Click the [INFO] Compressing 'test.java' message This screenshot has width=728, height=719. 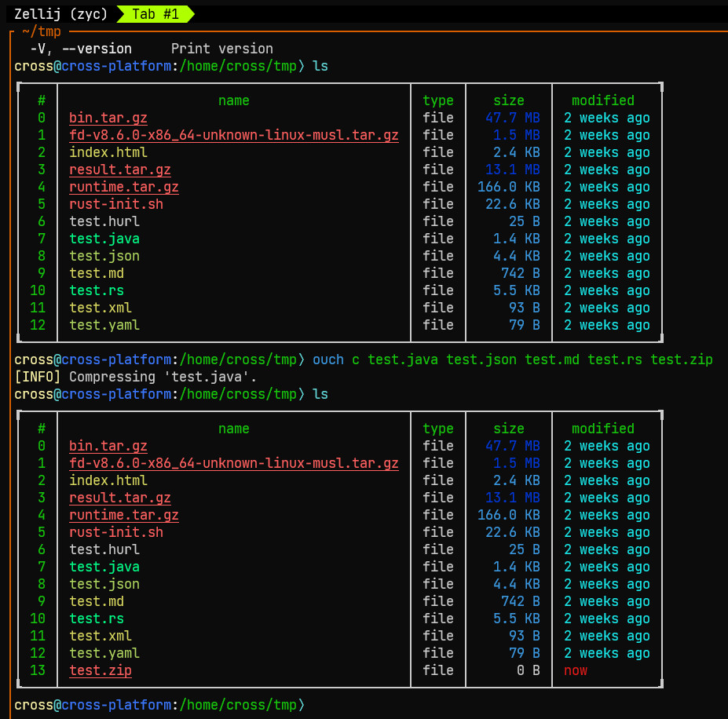136,377
